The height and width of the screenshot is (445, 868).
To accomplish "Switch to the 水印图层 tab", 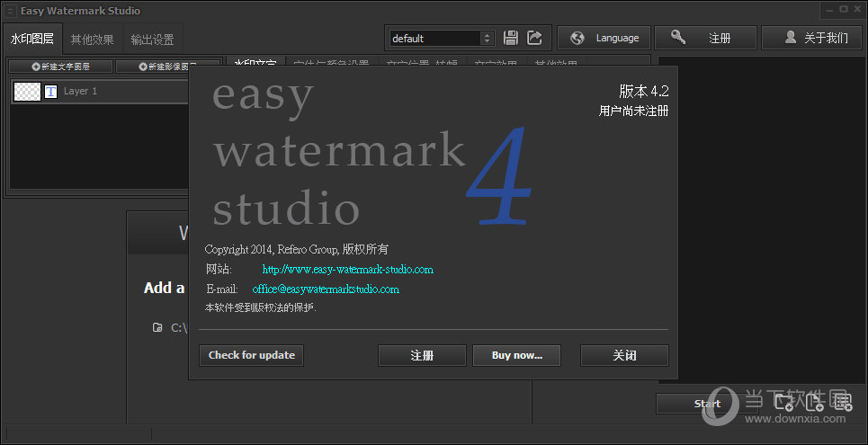I will tap(32, 39).
